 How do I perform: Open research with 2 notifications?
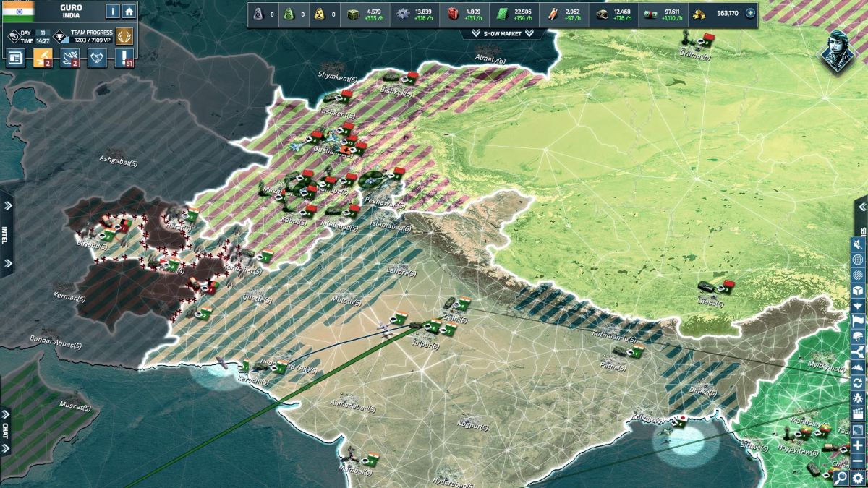pos(42,59)
